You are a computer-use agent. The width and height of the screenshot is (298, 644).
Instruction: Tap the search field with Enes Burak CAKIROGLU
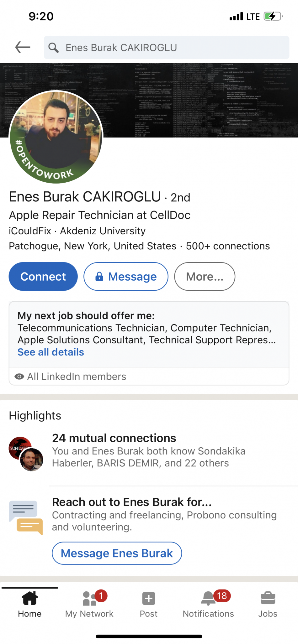167,48
